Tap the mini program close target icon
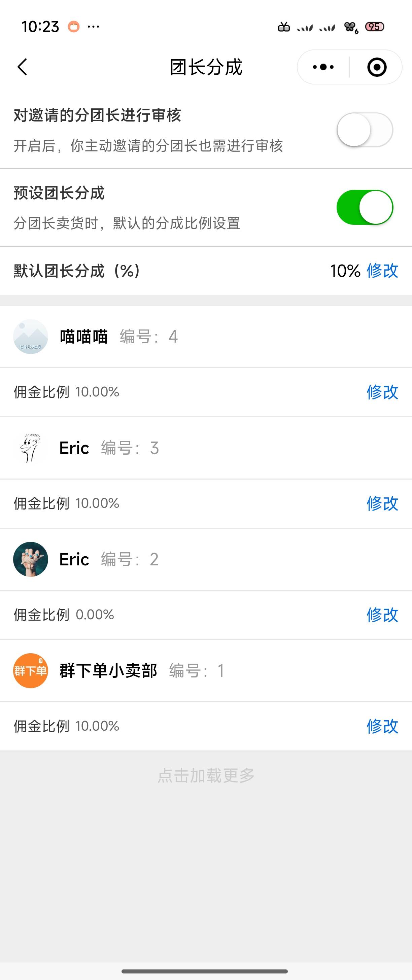Viewport: 412px width, 980px height. (x=377, y=67)
